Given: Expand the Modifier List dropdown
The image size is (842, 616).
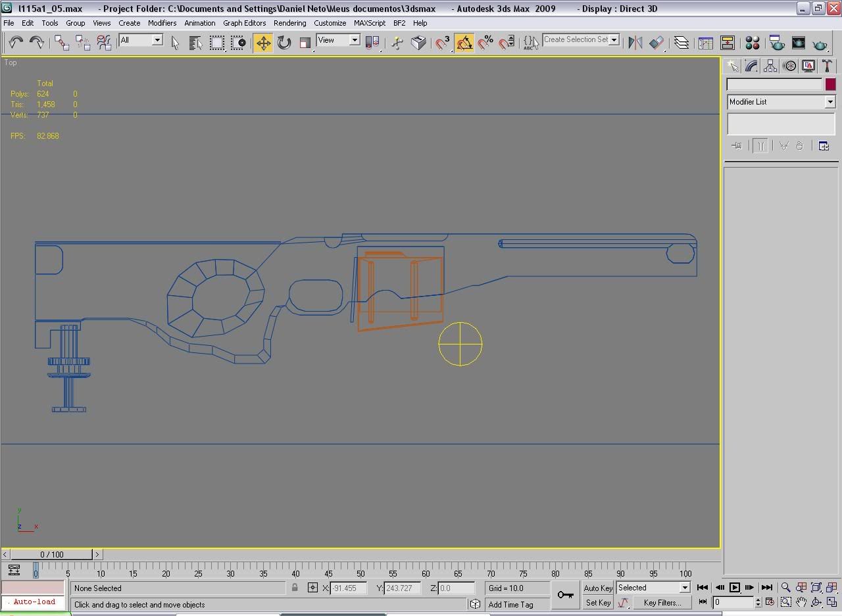Looking at the screenshot, I should 830,102.
